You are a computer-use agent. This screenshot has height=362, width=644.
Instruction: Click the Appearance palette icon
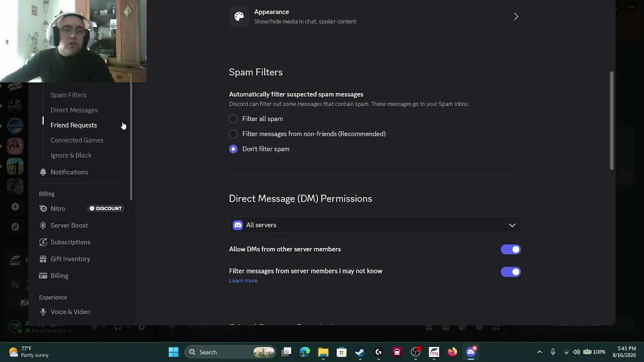(239, 16)
